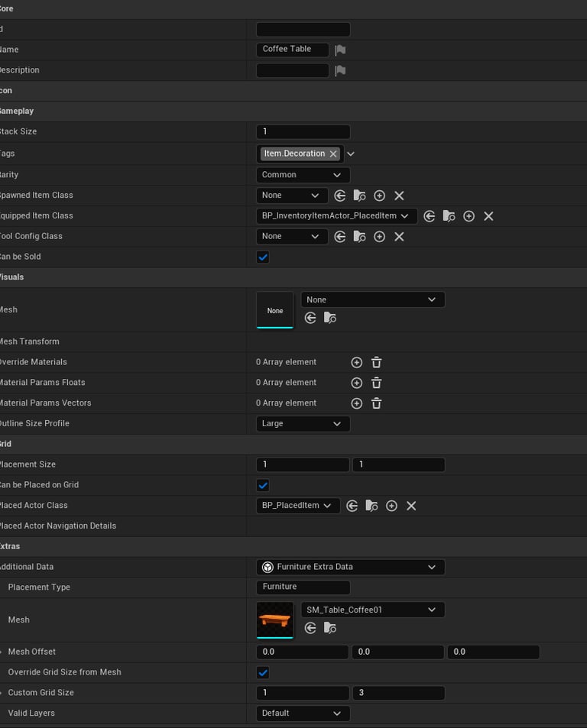Clear the Placed Actor Class value
This screenshot has width=587, height=728.
[411, 506]
